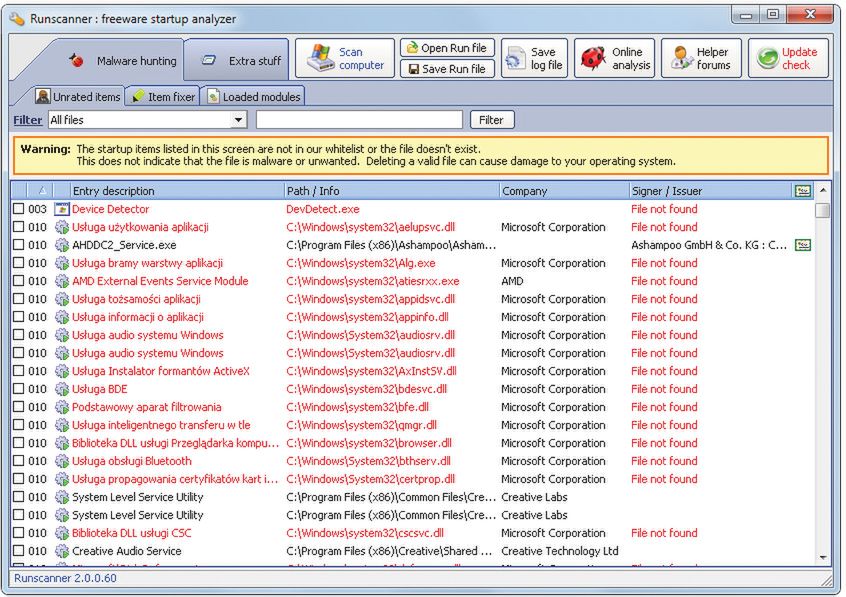Image resolution: width=846 pixels, height=597 pixels.
Task: Click the Update check green icon
Action: coord(767,59)
